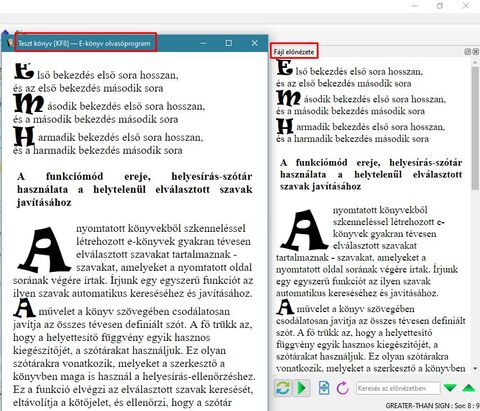This screenshot has width=480, height=411.
Task: Find previous match with green up arrow
Action: [469, 388]
